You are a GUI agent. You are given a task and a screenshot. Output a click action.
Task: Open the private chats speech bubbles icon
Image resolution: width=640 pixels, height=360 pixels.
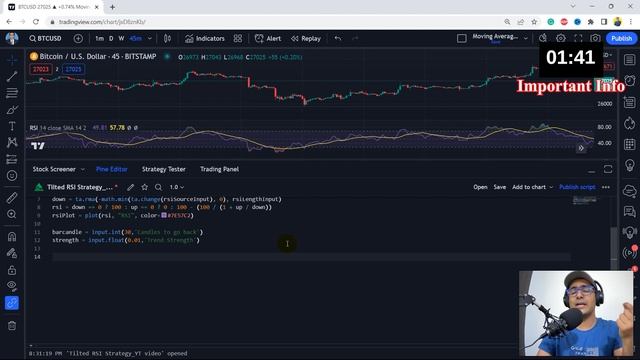pos(629,211)
